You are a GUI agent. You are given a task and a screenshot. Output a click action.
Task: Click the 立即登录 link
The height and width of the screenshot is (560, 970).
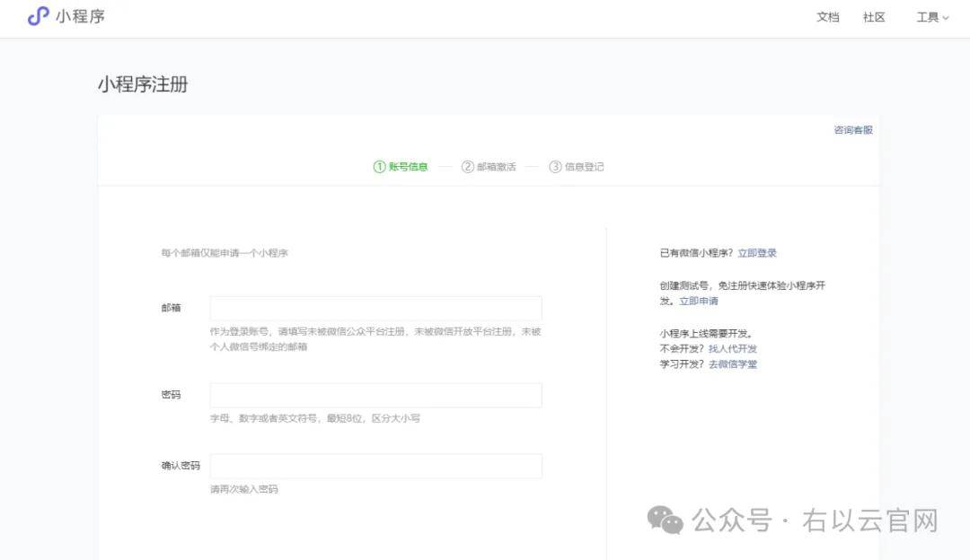click(757, 253)
